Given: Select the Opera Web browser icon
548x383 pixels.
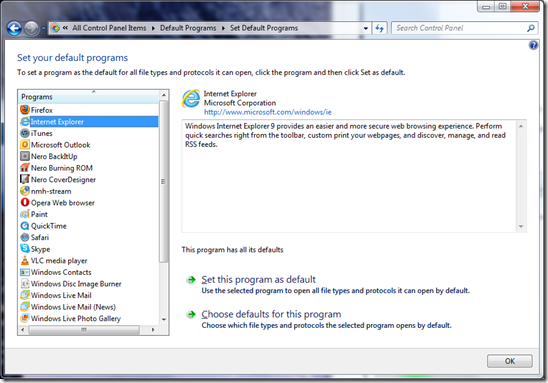Looking at the screenshot, I should tap(25, 202).
